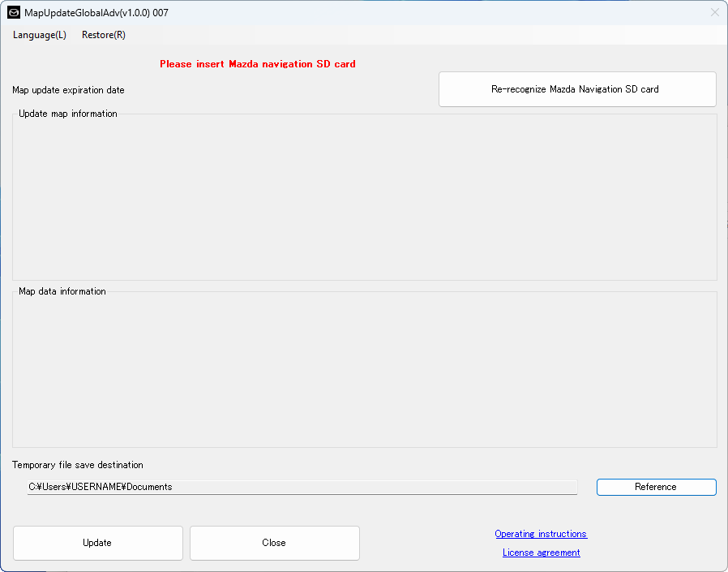Start the map Update button
The width and height of the screenshot is (728, 572).
[x=97, y=543]
